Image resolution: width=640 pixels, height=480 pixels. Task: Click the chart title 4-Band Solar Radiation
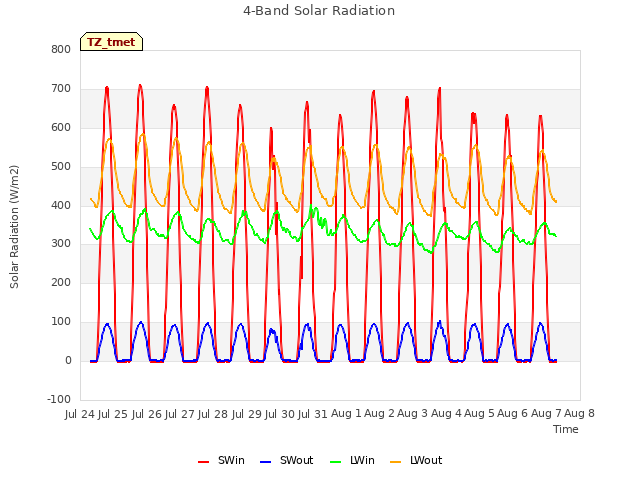tap(319, 11)
